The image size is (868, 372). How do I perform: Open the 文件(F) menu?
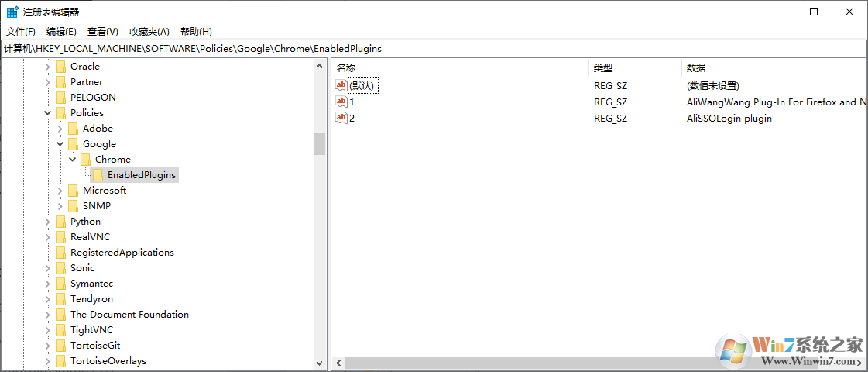(x=21, y=32)
